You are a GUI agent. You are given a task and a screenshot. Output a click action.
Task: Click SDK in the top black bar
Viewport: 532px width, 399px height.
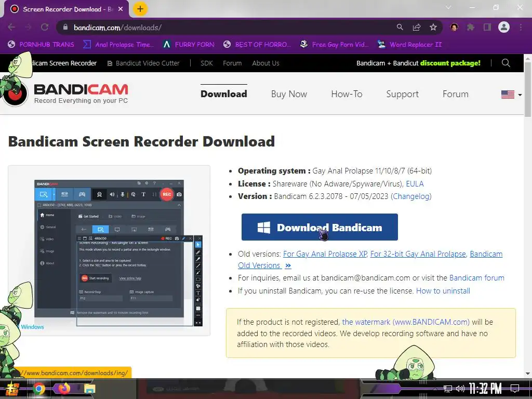[207, 63]
